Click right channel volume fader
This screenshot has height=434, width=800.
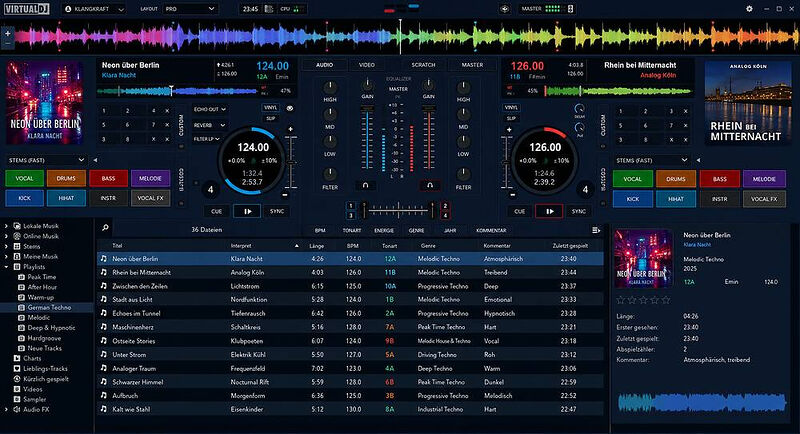429,138
